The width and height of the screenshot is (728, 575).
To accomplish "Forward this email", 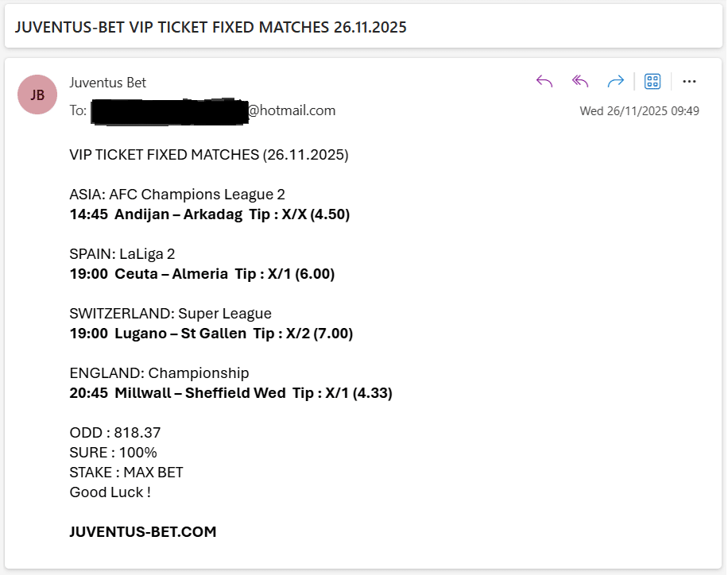I will [615, 81].
